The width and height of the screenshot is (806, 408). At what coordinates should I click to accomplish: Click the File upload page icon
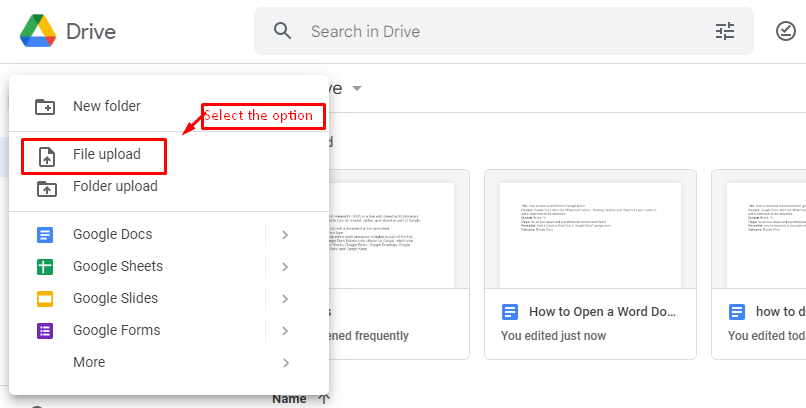coord(47,156)
